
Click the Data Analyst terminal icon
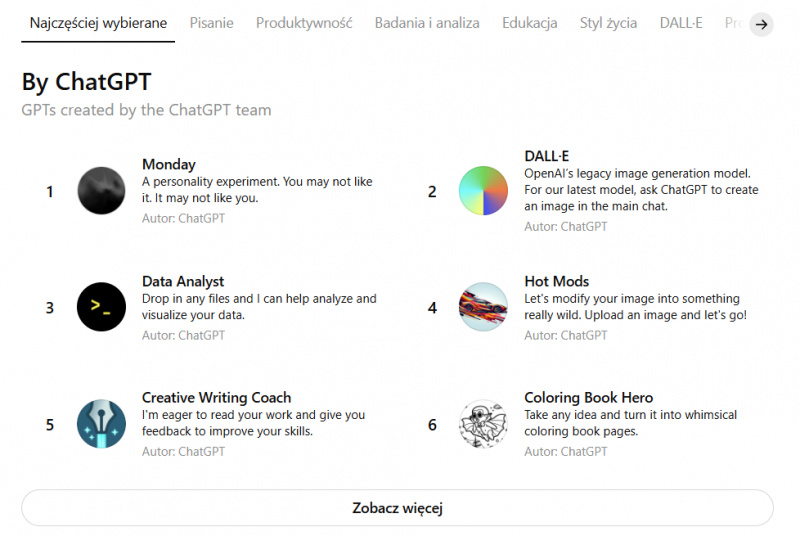101,307
